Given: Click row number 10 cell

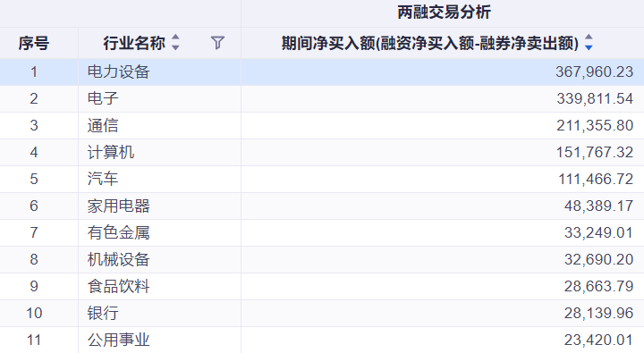Looking at the screenshot, I should tap(38, 313).
